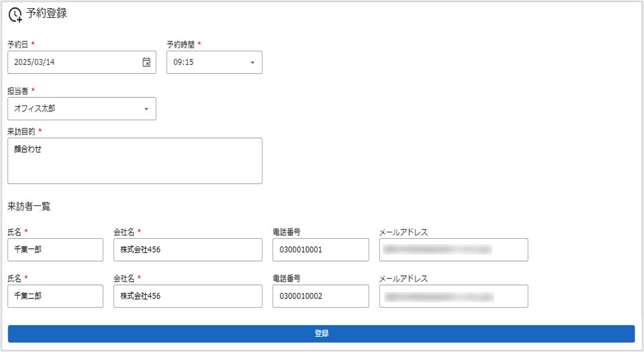
Task: Expand the 予約時間 dropdown arrow
Action: [x=252, y=62]
